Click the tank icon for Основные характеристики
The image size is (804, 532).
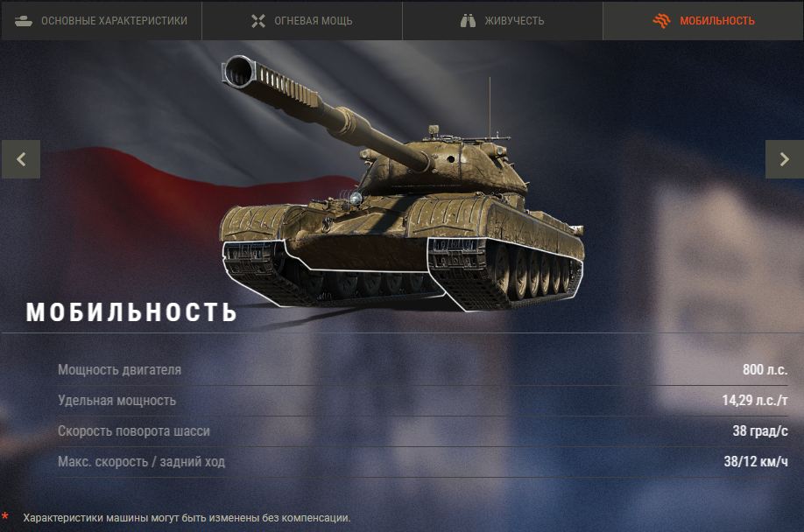click(24, 21)
